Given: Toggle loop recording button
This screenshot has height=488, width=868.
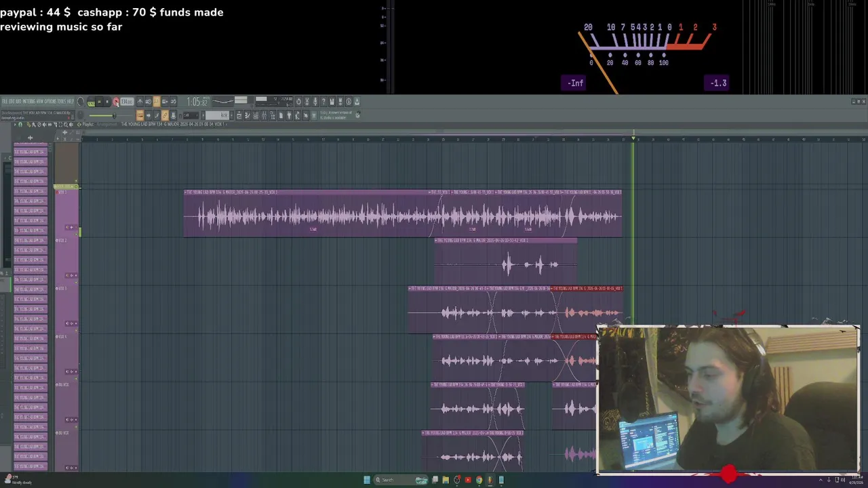Looking at the screenshot, I should click(x=173, y=102).
